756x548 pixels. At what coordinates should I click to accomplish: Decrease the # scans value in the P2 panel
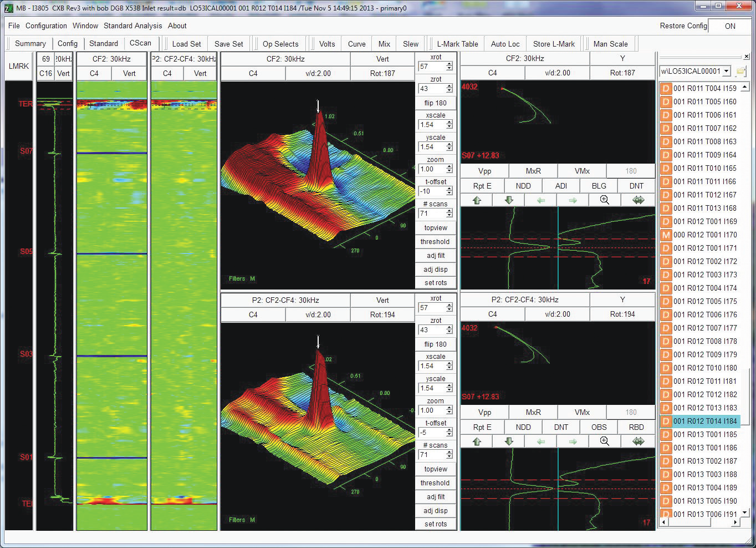coord(449,458)
